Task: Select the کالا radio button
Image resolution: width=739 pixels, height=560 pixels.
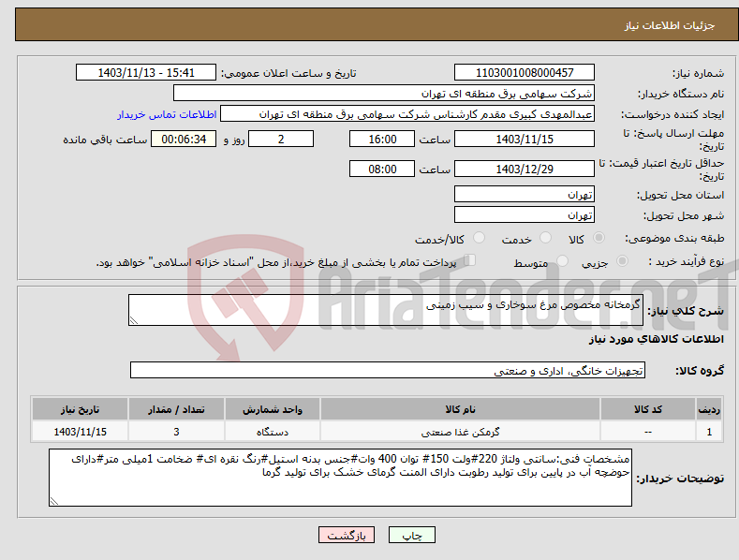Action: point(599,238)
